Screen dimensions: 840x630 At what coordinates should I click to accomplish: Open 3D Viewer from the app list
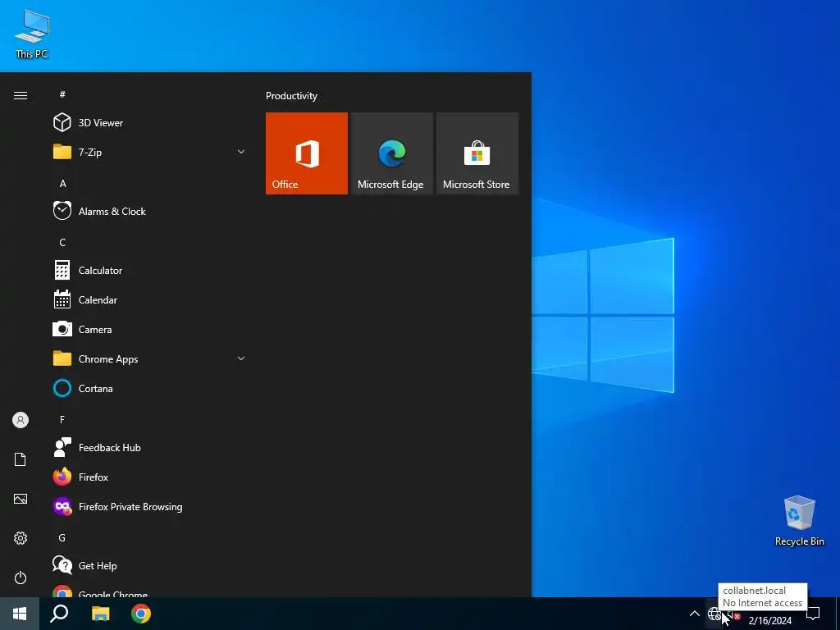tap(150, 123)
